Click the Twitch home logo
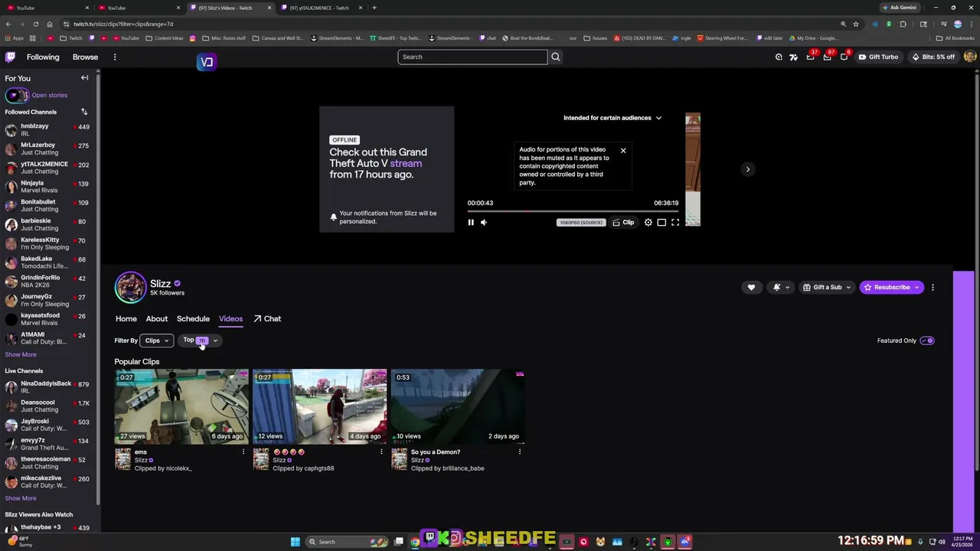The image size is (980, 551). pos(11,57)
